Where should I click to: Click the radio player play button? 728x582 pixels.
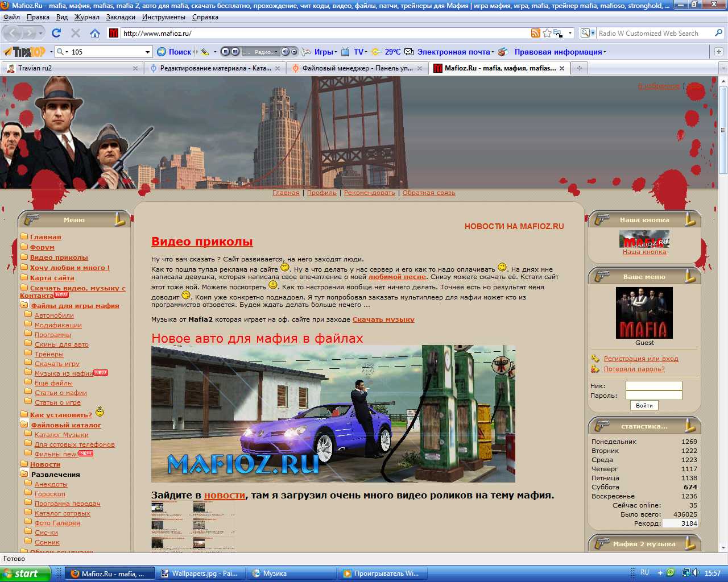[226, 52]
